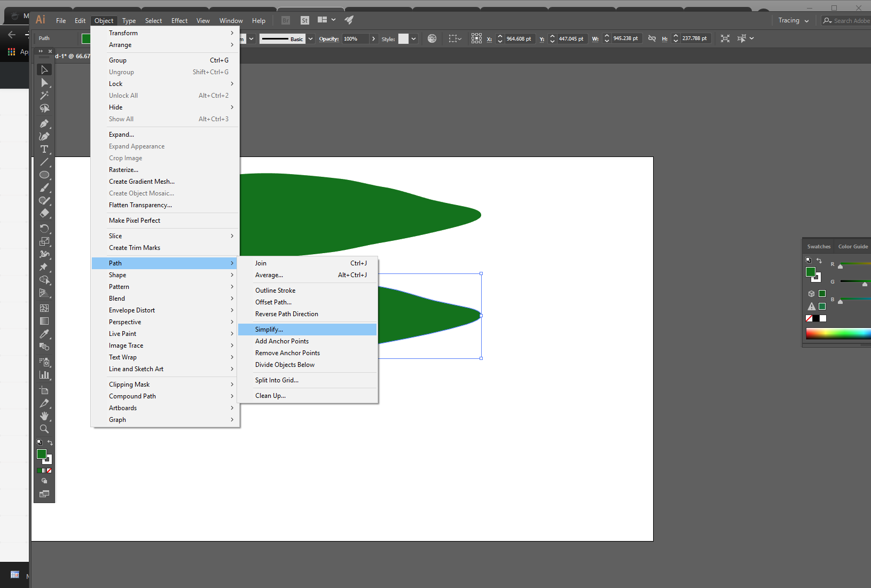871x588 pixels.
Task: Swap fill and stroke in Color panel
Action: click(x=819, y=261)
